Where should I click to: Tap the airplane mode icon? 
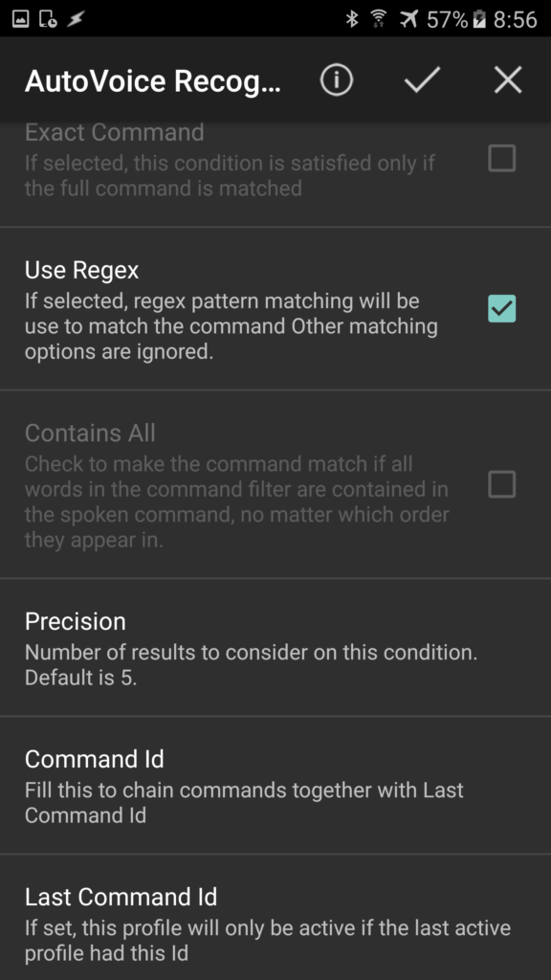click(408, 19)
